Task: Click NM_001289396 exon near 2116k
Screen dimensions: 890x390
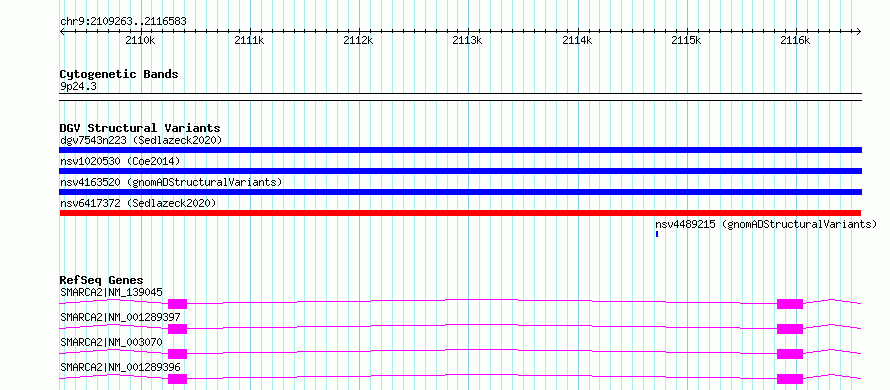Action: [790, 379]
